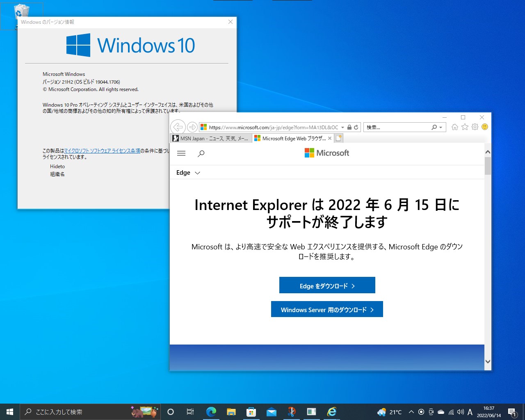Expand the address bar URL dropdown

point(343,127)
